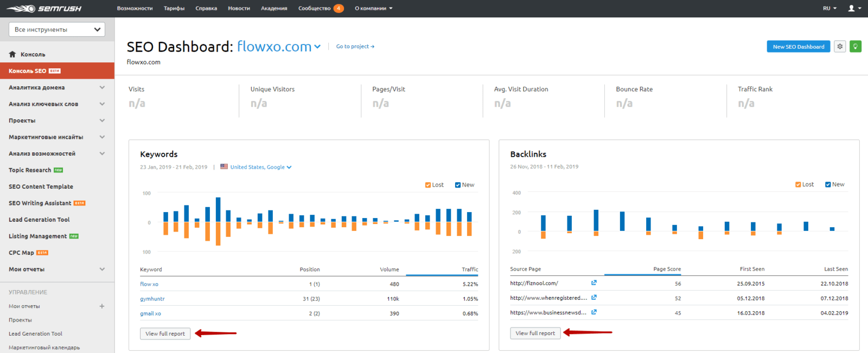Toggle Lost checkbox in Backlinks chart
The image size is (868, 353).
tap(798, 184)
